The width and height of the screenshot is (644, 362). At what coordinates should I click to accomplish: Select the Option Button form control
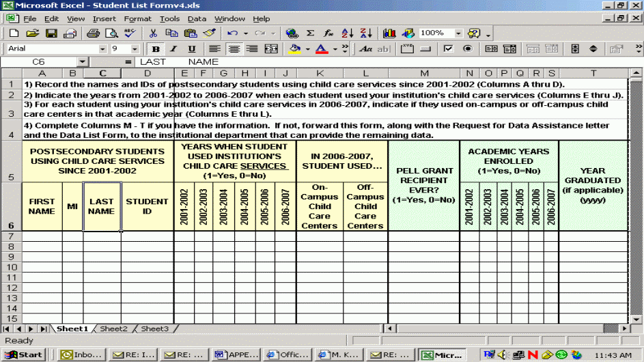467,49
